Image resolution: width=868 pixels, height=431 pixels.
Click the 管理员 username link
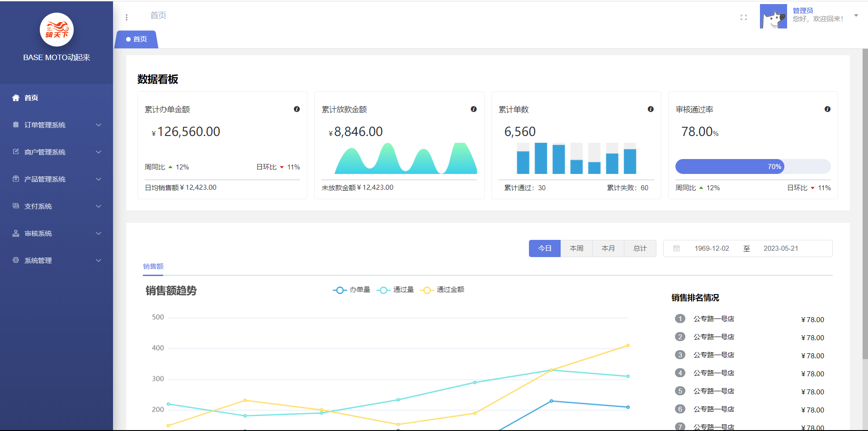[803, 10]
